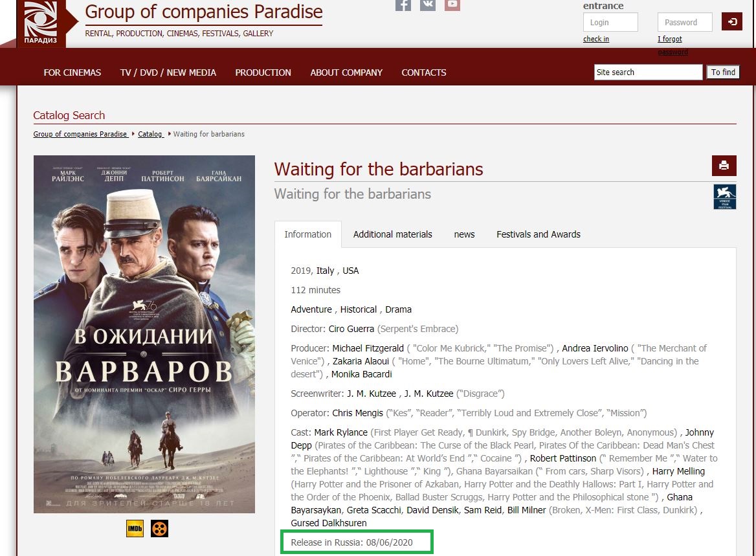Viewport: 756px width, 556px height.
Task: Open cast member Gursed Dalkhsuren link
Action: 329,523
